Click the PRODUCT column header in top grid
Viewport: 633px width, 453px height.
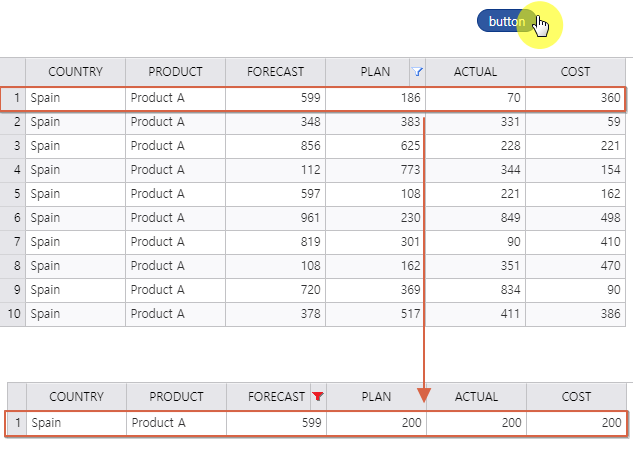tap(175, 72)
